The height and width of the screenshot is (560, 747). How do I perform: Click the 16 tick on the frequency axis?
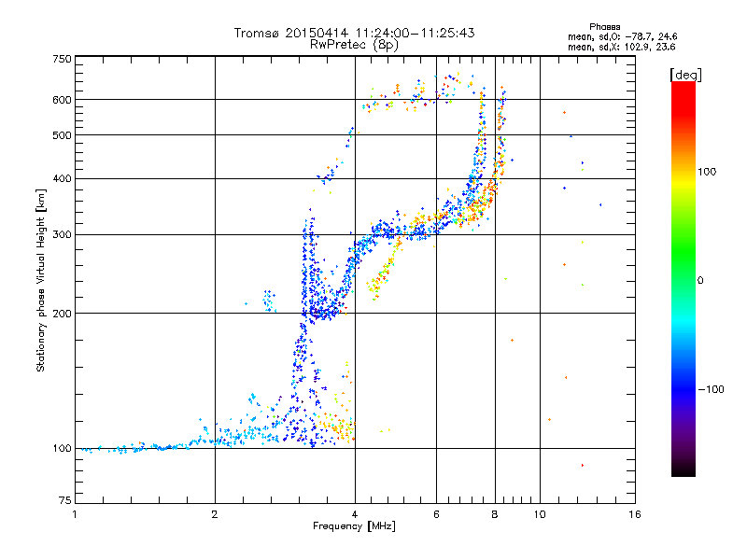(634, 515)
